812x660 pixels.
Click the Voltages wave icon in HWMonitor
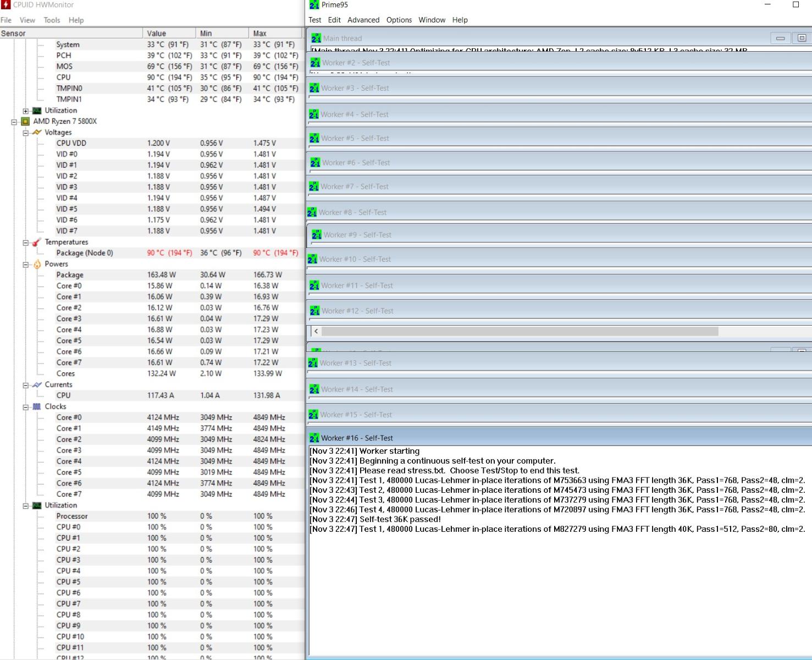[x=37, y=132]
